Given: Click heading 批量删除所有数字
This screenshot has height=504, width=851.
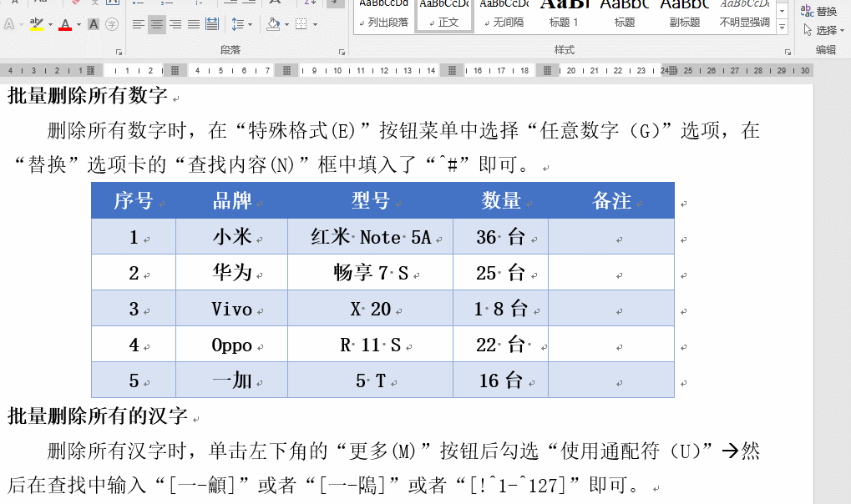Looking at the screenshot, I should 88,96.
